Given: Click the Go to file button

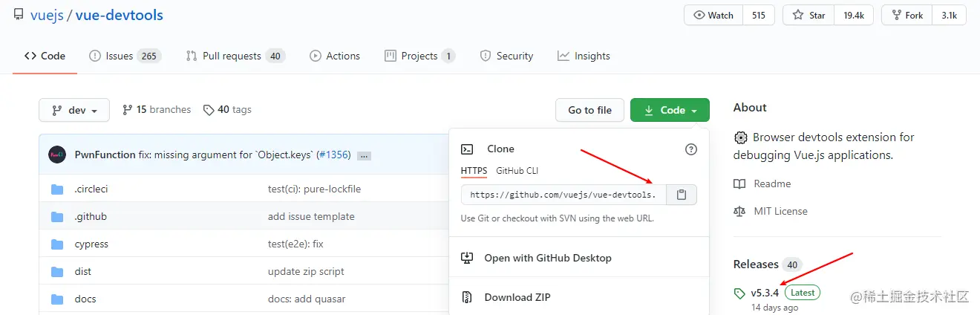Looking at the screenshot, I should [590, 110].
